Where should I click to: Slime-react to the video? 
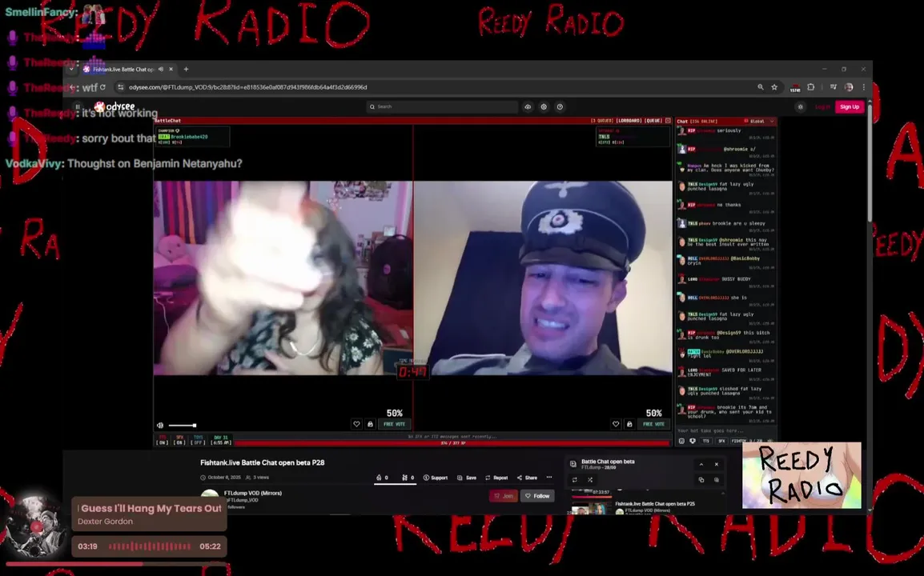pos(408,478)
